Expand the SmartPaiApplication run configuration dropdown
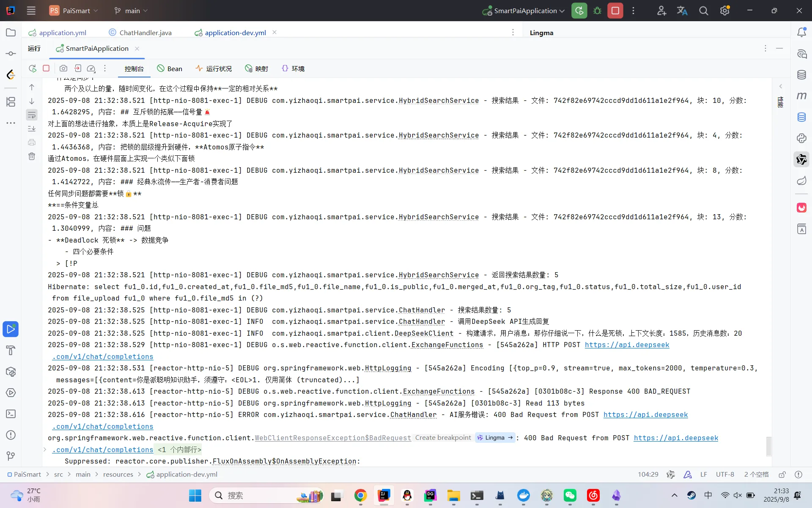The width and height of the screenshot is (812, 508). 562,11
